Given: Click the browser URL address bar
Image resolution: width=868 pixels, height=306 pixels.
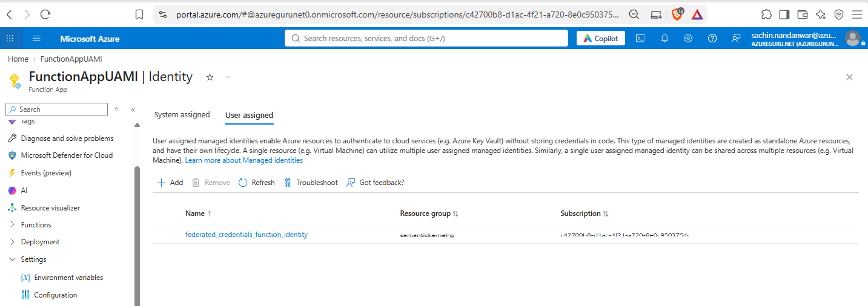Looking at the screenshot, I should (x=397, y=14).
